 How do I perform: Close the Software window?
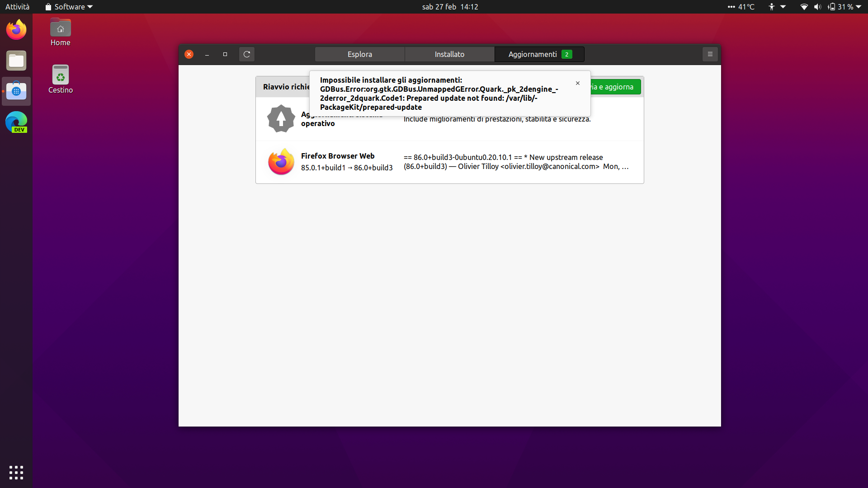189,54
